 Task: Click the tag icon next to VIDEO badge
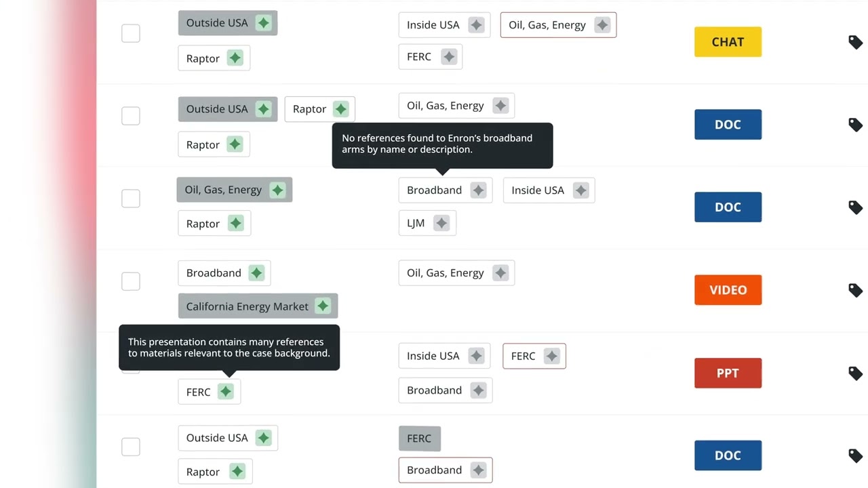855,290
